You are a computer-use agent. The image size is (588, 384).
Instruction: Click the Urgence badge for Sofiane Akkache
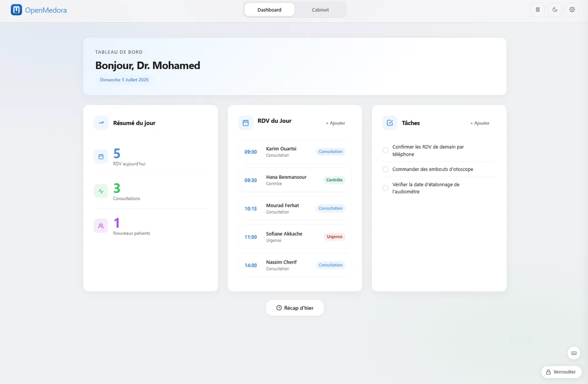point(335,237)
